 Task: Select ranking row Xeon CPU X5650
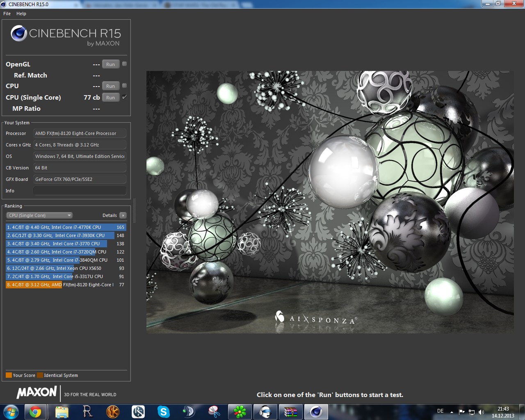[66, 268]
